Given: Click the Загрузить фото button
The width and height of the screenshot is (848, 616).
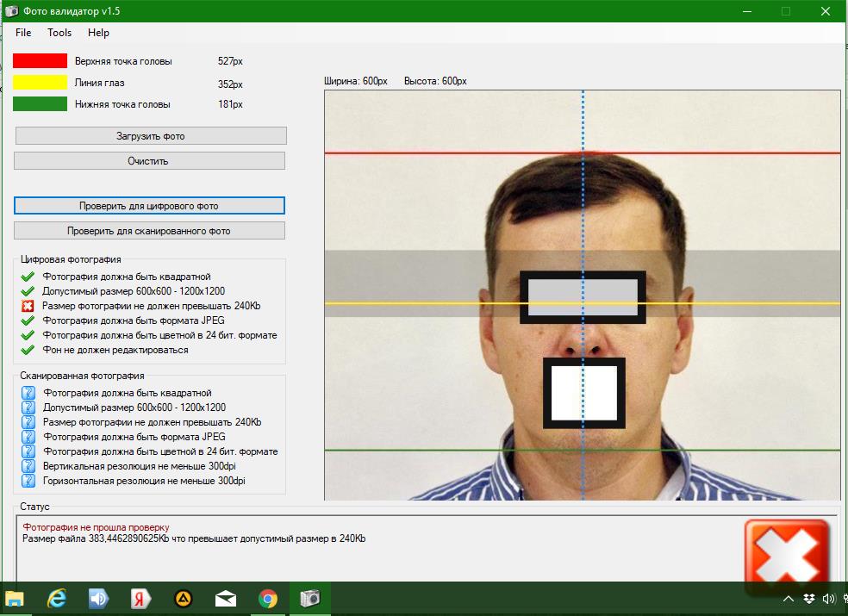Looking at the screenshot, I should 151,136.
